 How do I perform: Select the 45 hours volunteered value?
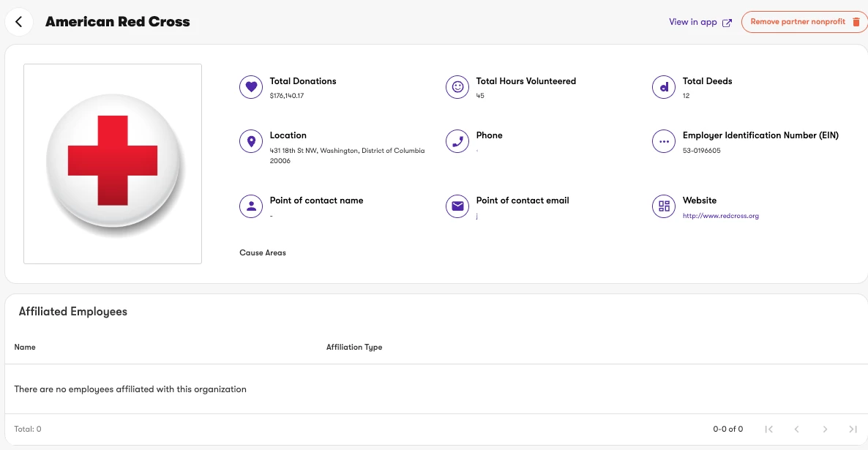pyautogui.click(x=480, y=96)
